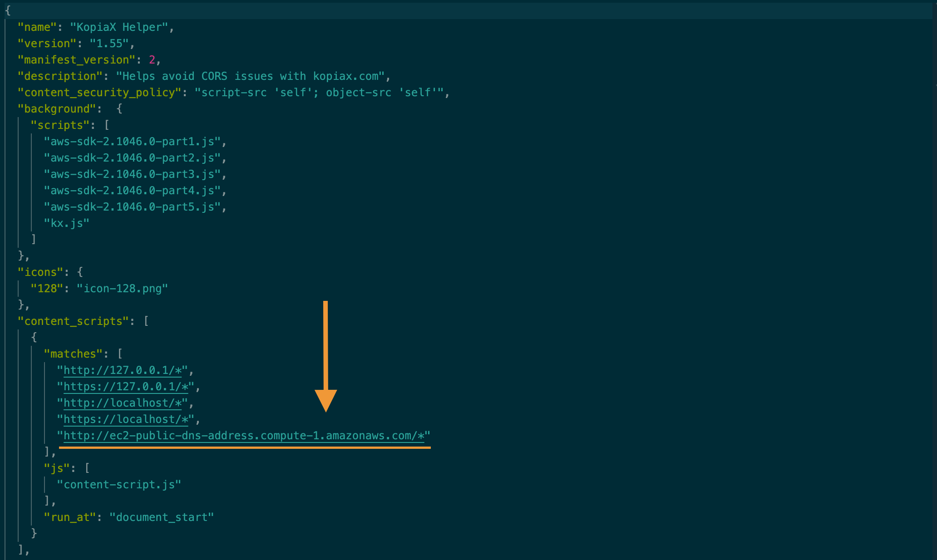
Task: Click the aws-sdk-2.1046.0-part5.js entry
Action: (132, 207)
